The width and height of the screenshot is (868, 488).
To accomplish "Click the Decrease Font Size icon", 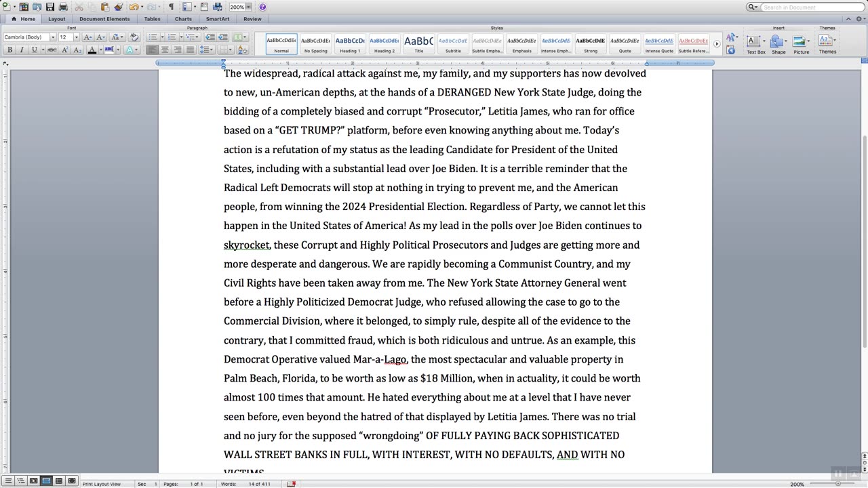I will coord(100,37).
